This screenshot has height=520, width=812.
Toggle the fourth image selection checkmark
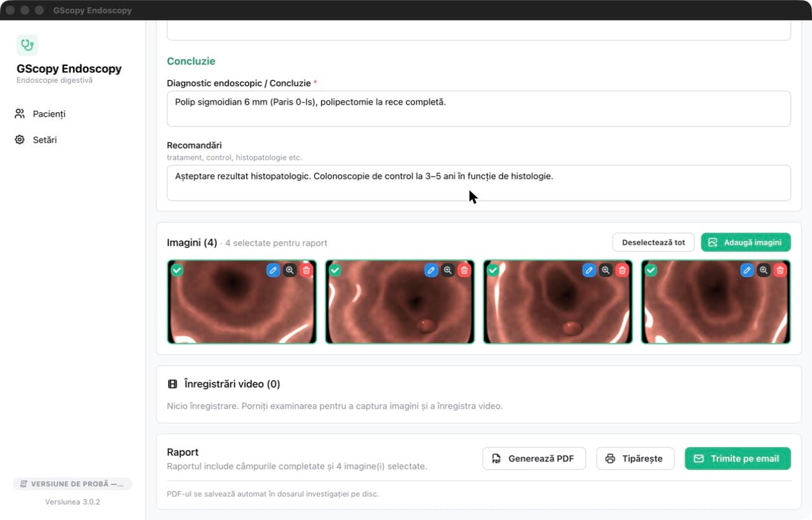[x=651, y=270]
